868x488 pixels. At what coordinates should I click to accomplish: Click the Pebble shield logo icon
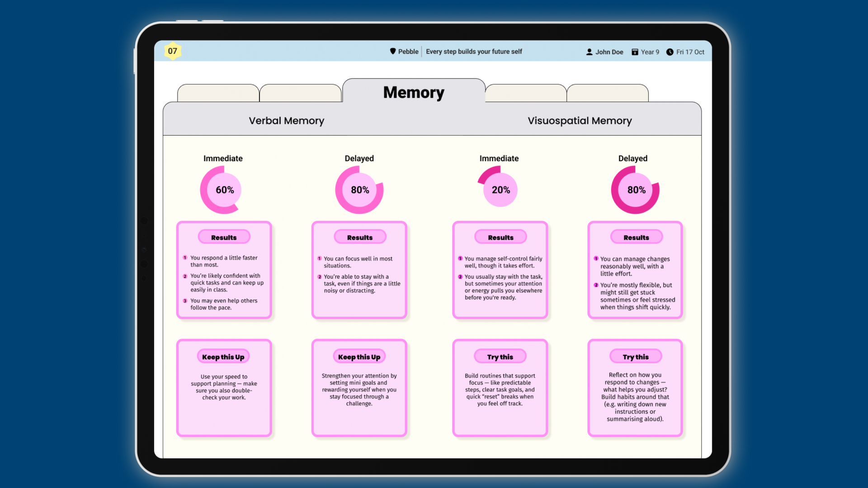coord(393,52)
